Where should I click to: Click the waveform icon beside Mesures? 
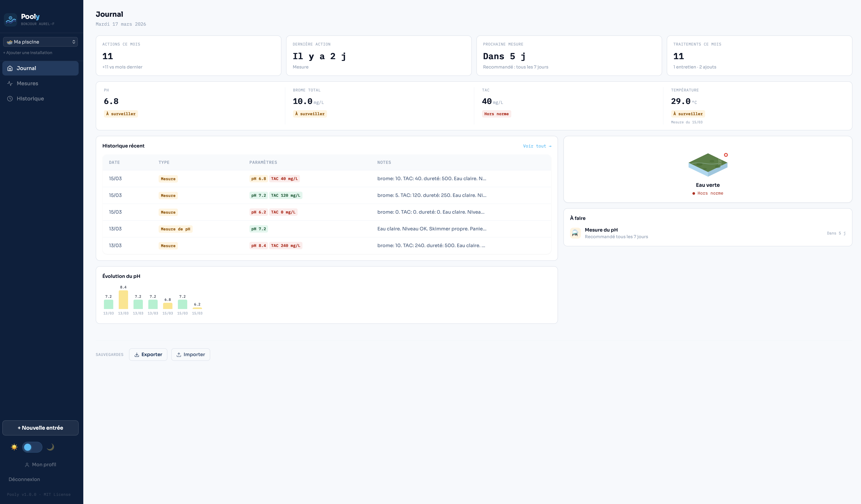[10, 83]
